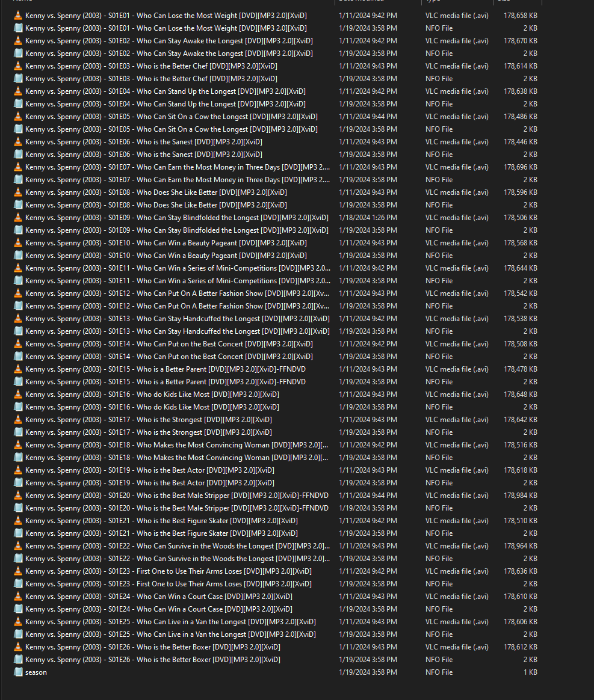Select the S01E26 Better Boxer NFO file name

pyautogui.click(x=153, y=659)
